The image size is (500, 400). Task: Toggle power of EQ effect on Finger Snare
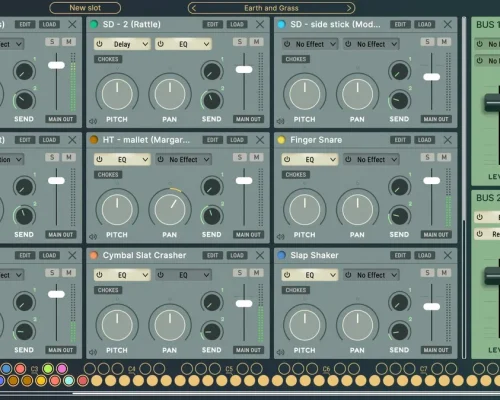(287, 159)
